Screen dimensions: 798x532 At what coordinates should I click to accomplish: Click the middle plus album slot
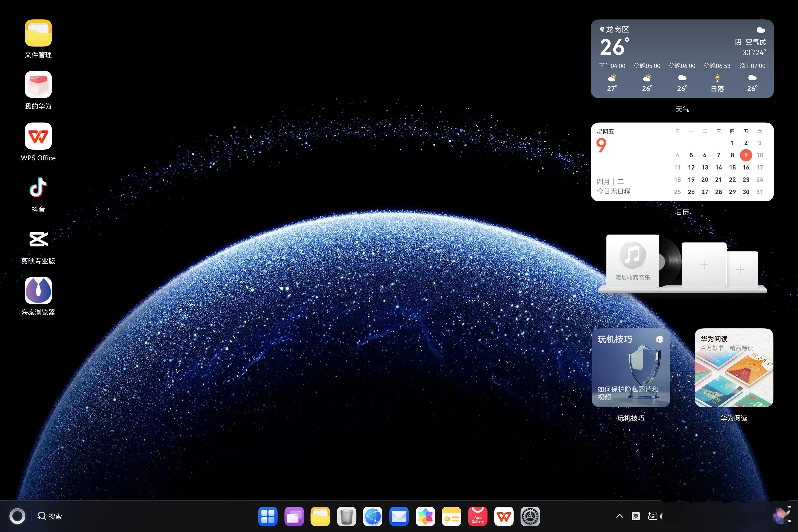pos(704,265)
